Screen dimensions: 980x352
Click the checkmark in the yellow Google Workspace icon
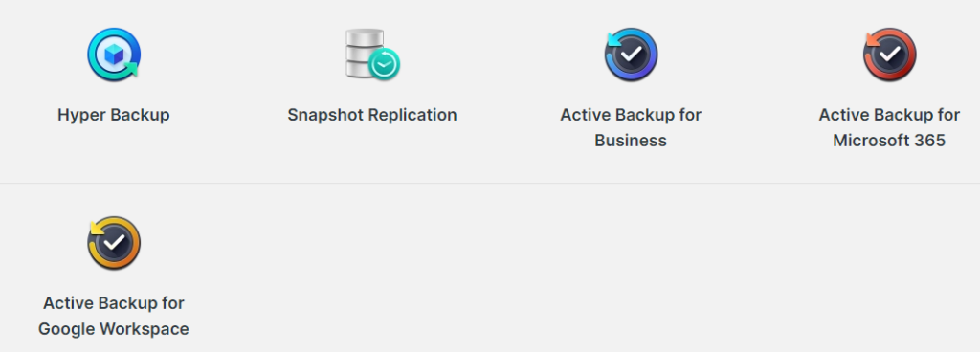coord(115,243)
